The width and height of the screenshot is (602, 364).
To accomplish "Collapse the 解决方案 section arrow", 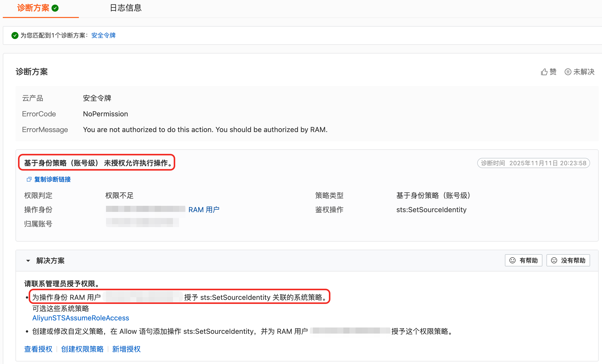I will pos(28,261).
